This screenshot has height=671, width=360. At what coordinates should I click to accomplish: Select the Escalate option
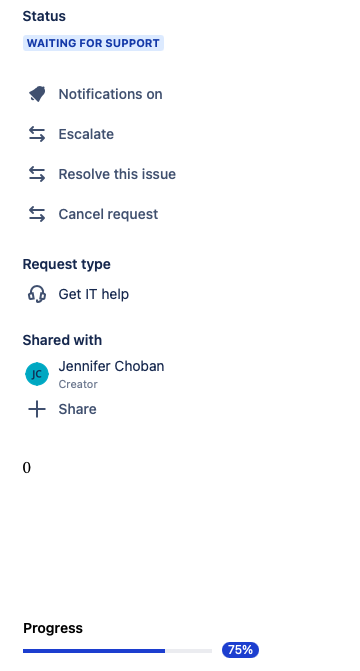point(86,134)
